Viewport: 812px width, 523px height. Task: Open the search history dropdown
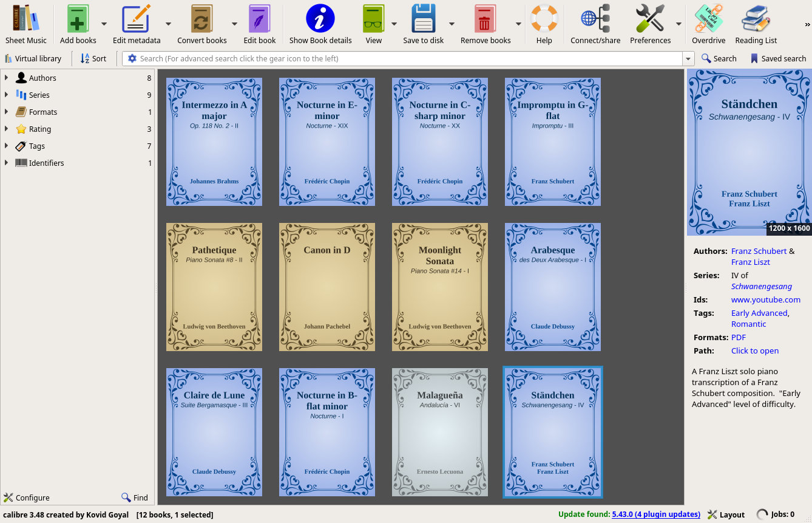pyautogui.click(x=688, y=58)
